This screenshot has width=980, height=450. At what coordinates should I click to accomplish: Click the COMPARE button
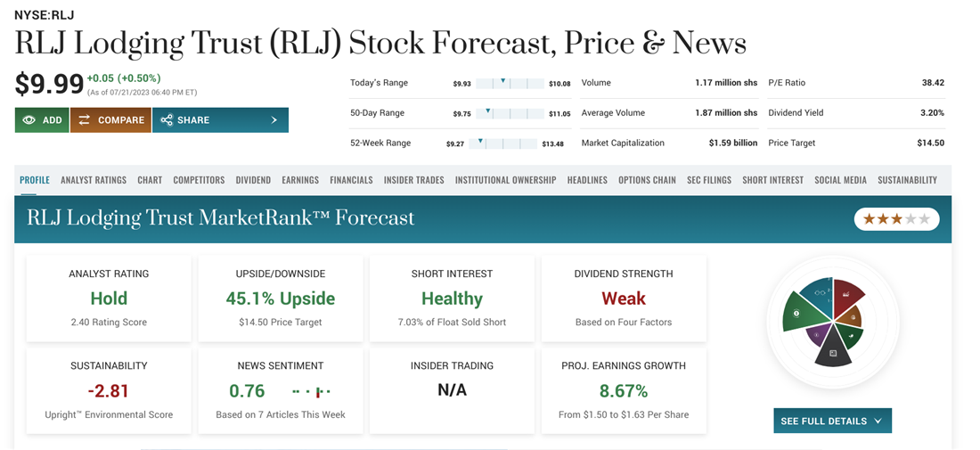(110, 120)
